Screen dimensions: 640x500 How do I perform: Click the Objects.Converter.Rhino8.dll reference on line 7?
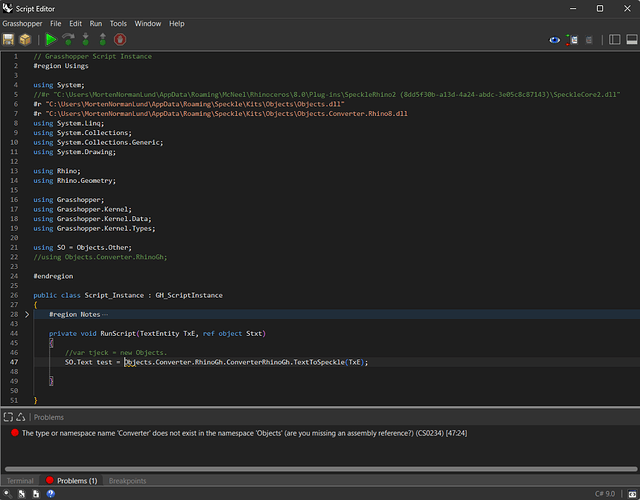[x=220, y=114]
